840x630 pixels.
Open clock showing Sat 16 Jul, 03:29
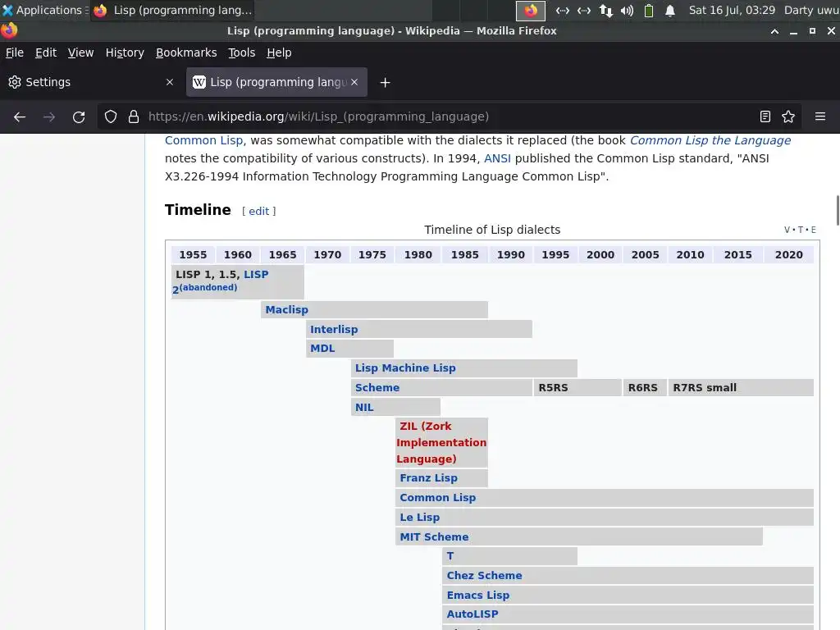point(732,10)
